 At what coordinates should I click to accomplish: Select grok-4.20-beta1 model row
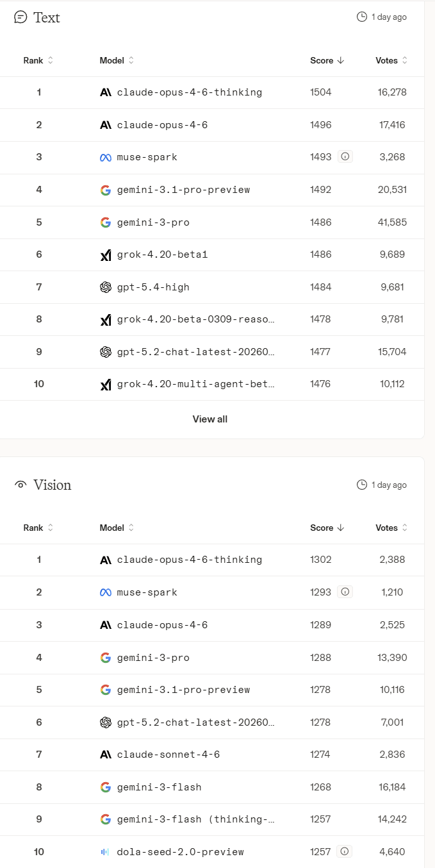point(162,255)
